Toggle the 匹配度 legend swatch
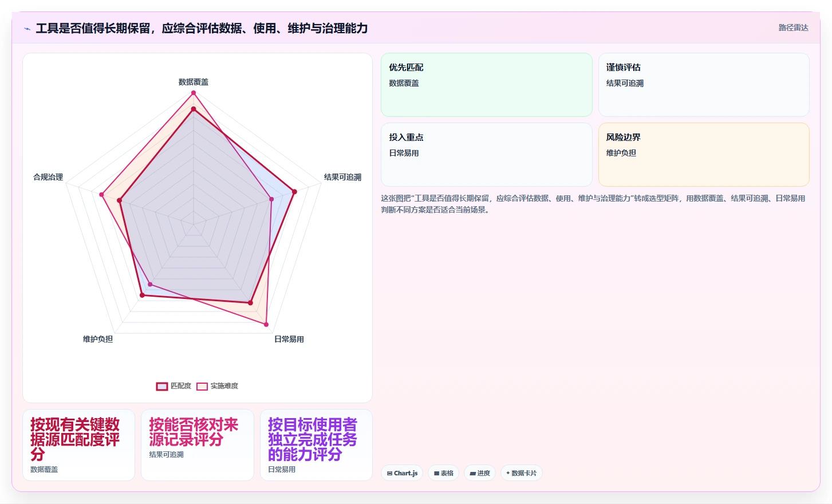The height and width of the screenshot is (504, 832). point(162,386)
